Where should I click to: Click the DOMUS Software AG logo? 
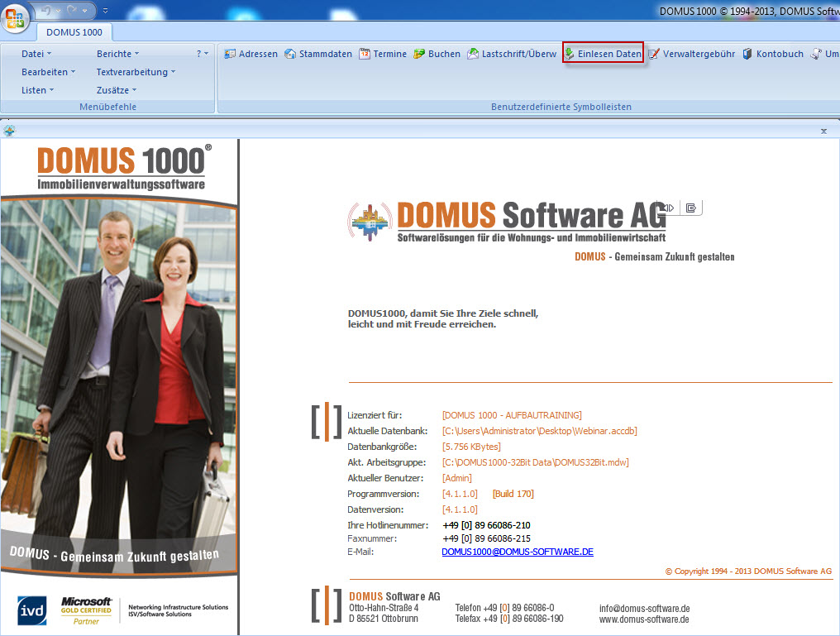[x=507, y=222]
